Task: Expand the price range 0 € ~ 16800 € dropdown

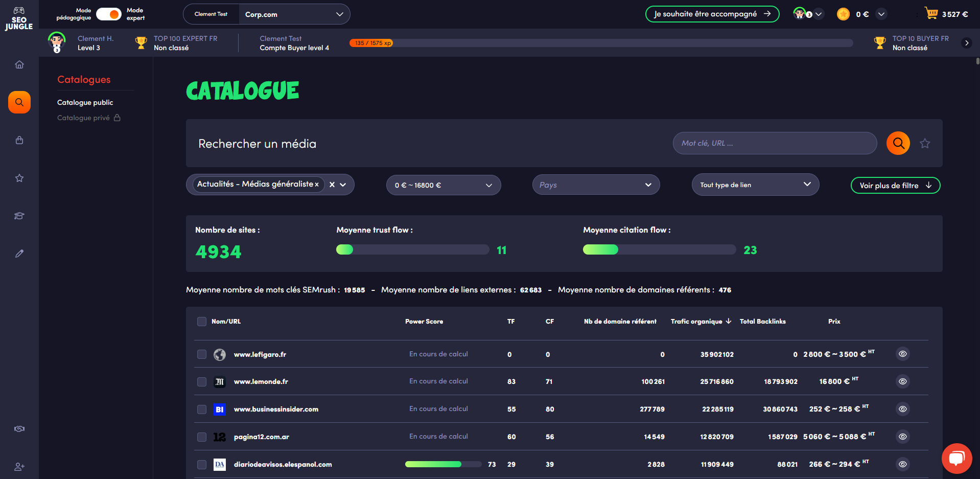Action: point(443,185)
